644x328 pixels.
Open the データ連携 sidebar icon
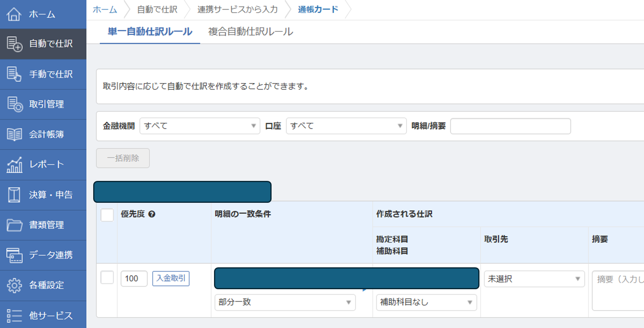pyautogui.click(x=14, y=255)
